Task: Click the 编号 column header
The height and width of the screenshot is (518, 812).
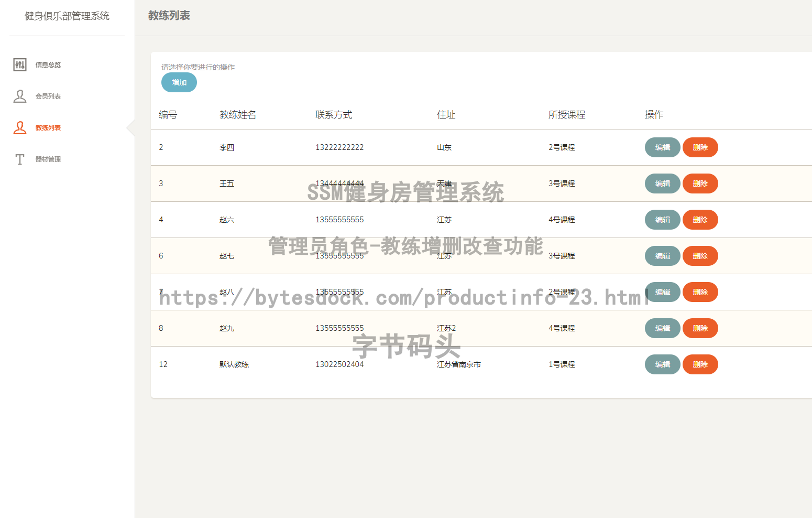Action: pyautogui.click(x=168, y=115)
